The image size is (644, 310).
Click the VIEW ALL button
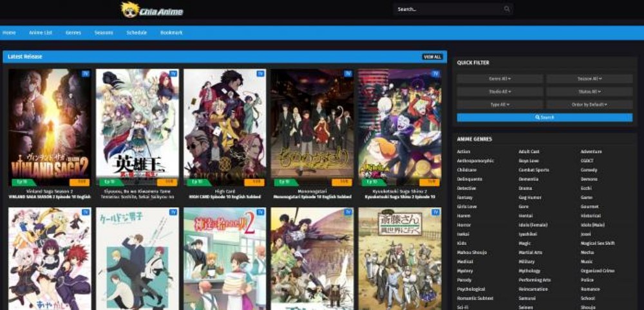coord(432,57)
